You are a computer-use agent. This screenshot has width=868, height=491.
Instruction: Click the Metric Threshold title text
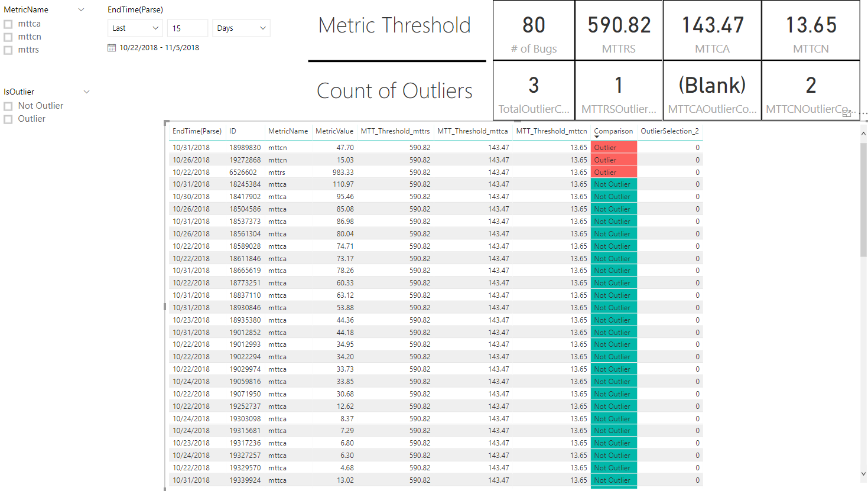[395, 25]
